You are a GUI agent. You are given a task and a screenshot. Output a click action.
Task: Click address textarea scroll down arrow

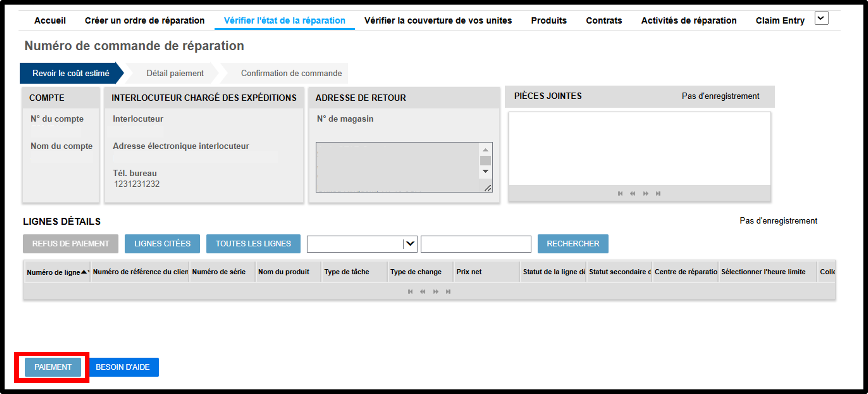point(485,171)
